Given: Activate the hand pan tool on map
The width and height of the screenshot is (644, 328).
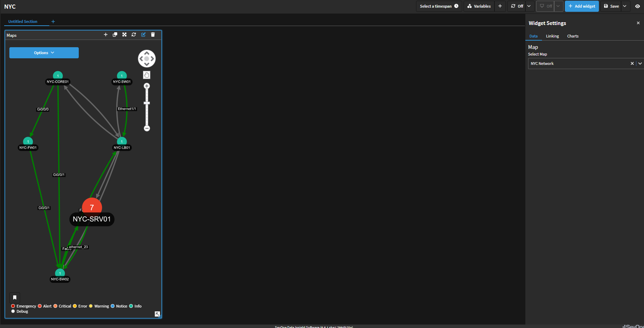Looking at the screenshot, I should coord(147,75).
